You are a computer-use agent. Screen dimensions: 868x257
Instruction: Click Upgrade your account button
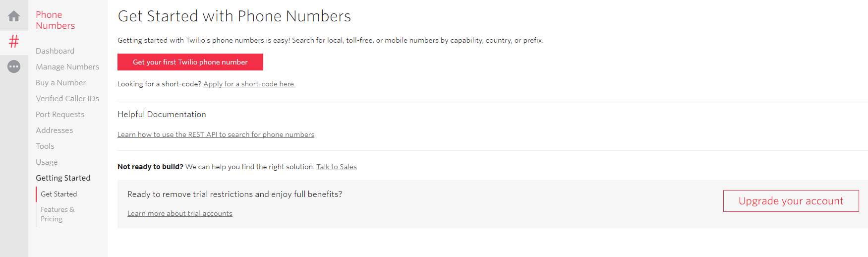pos(791,201)
